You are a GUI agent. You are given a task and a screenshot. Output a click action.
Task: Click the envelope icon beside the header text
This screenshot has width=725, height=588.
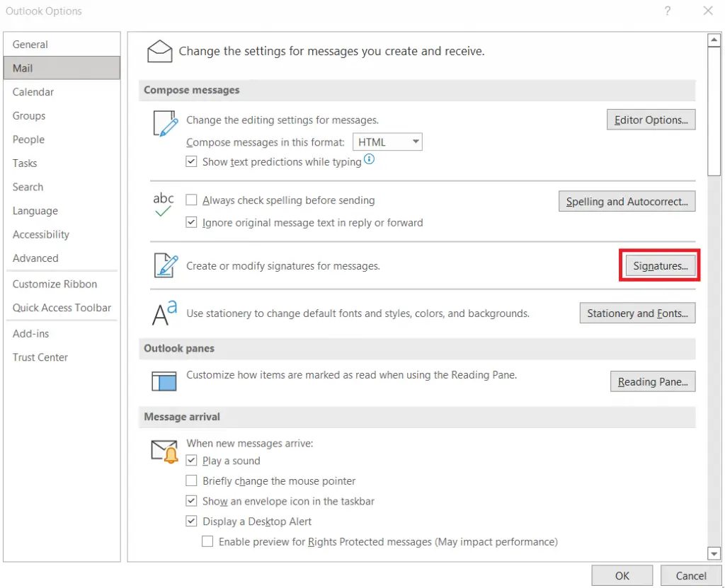[x=159, y=51]
